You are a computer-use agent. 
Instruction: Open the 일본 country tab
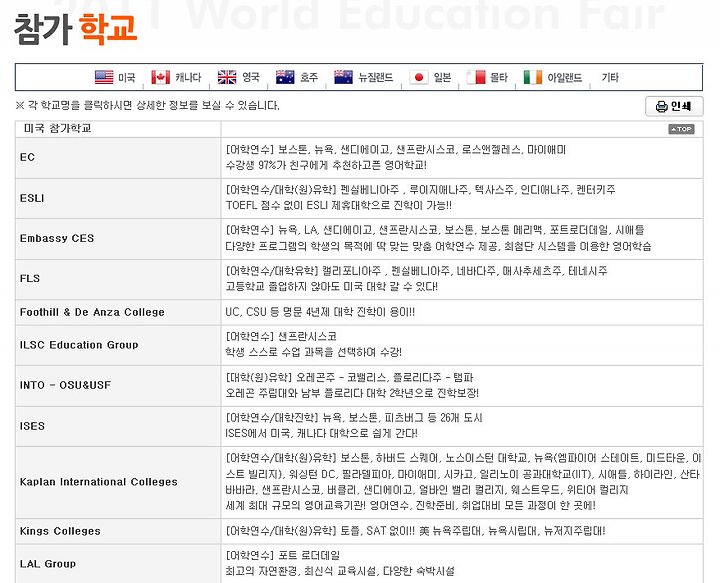point(442,78)
